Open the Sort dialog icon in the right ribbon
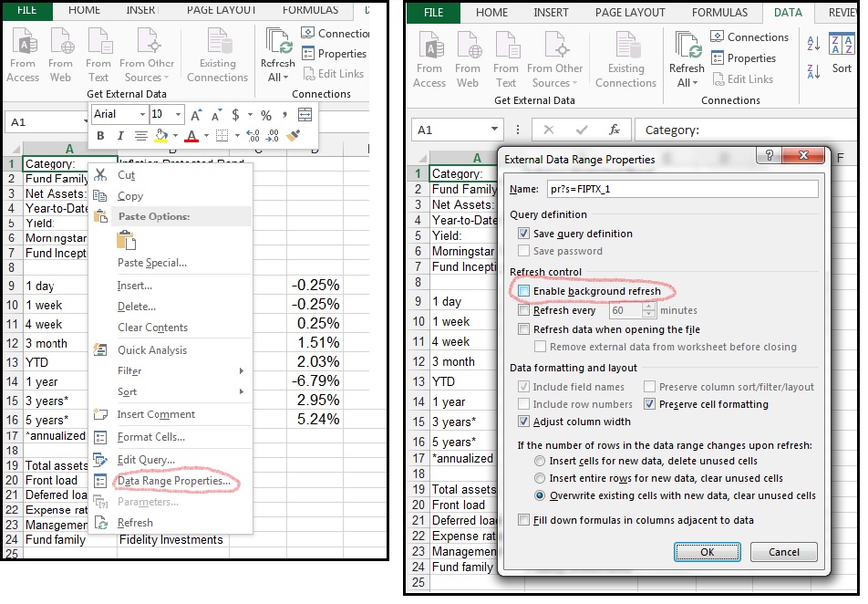The height and width of the screenshot is (604, 868). [842, 45]
